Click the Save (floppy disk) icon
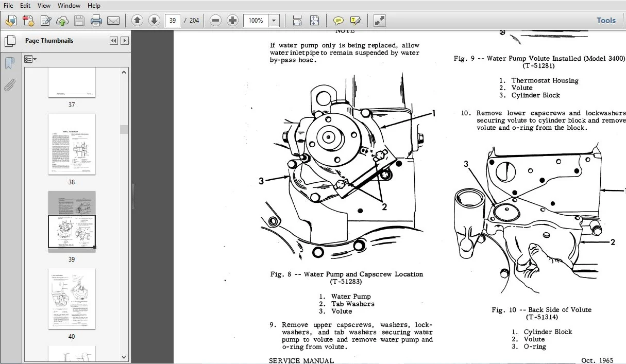Image resolution: width=626 pixels, height=364 pixels. tap(79, 21)
